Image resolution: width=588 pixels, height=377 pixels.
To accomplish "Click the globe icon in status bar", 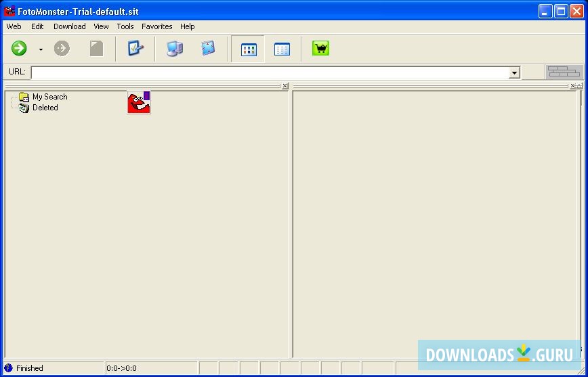I will (x=8, y=368).
